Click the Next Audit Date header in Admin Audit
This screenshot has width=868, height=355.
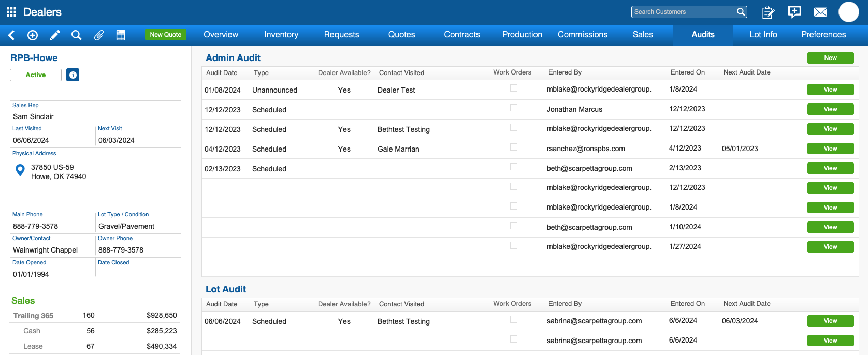(747, 72)
